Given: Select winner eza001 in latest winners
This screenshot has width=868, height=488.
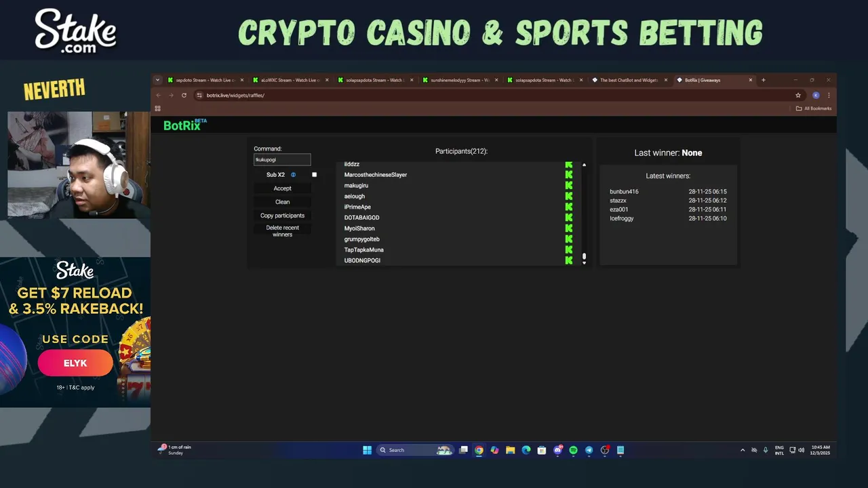Looking at the screenshot, I should 619,209.
